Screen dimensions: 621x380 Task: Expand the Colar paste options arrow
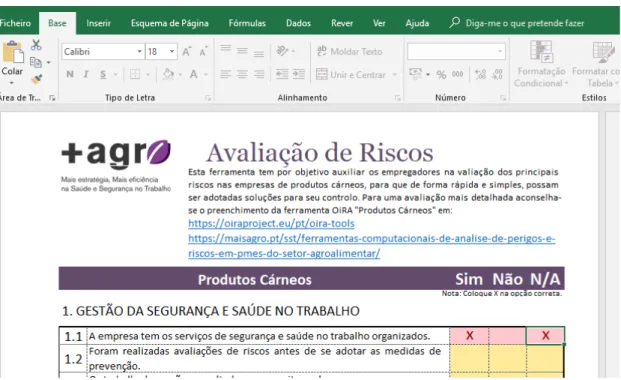[12, 83]
